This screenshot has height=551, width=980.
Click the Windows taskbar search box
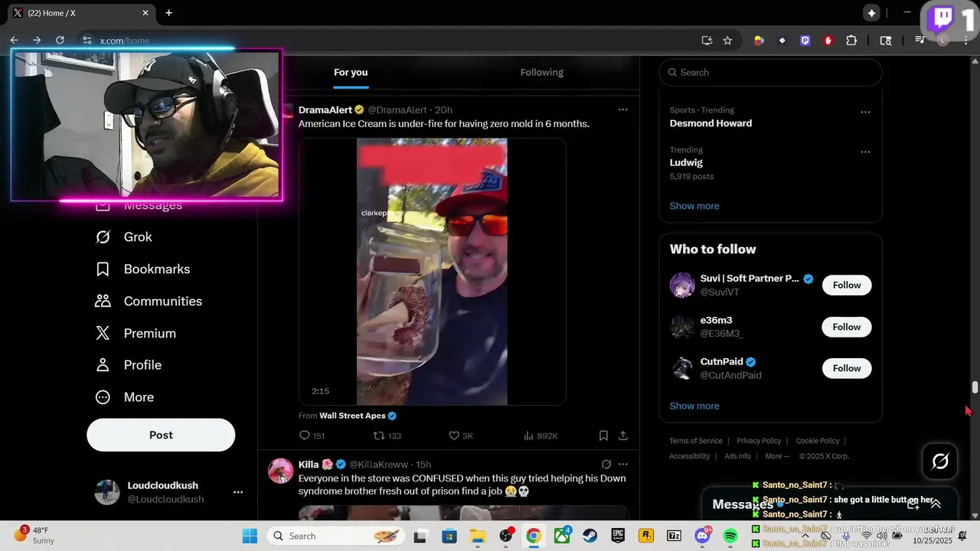coord(334,536)
